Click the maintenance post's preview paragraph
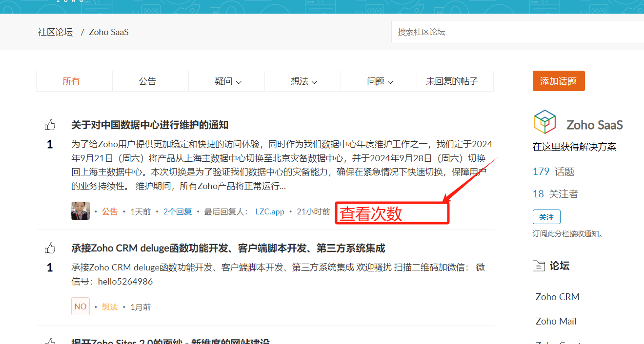This screenshot has height=344, width=644. [282, 165]
